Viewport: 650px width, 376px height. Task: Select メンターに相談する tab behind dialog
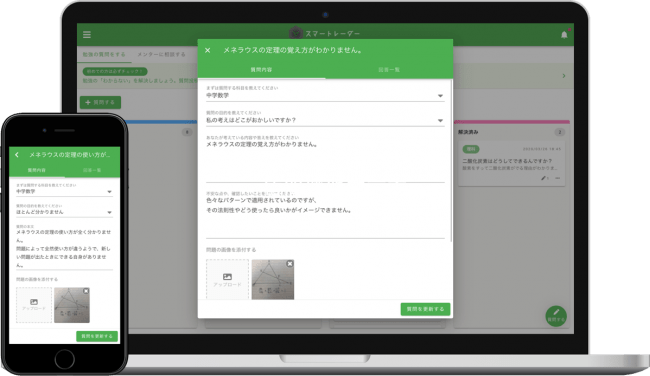161,54
